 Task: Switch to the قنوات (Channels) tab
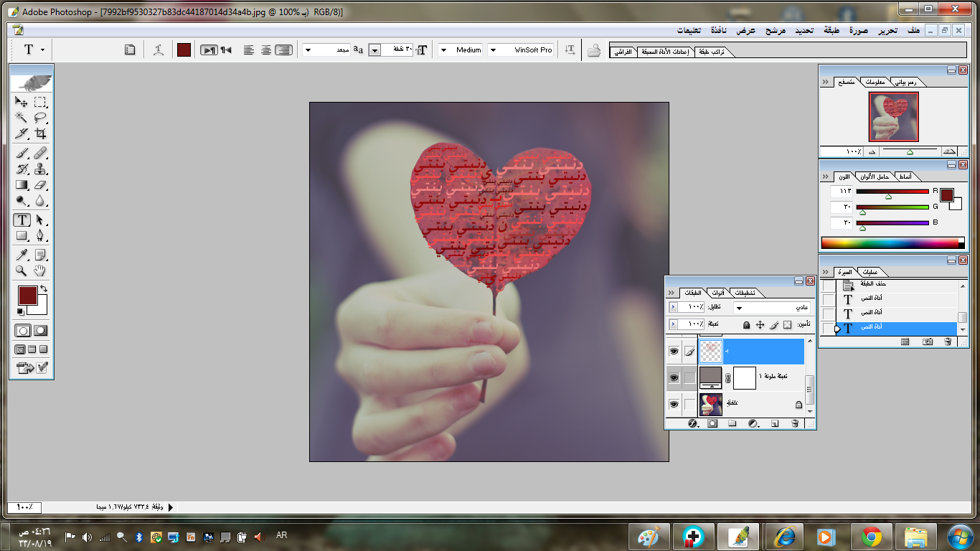click(x=718, y=293)
